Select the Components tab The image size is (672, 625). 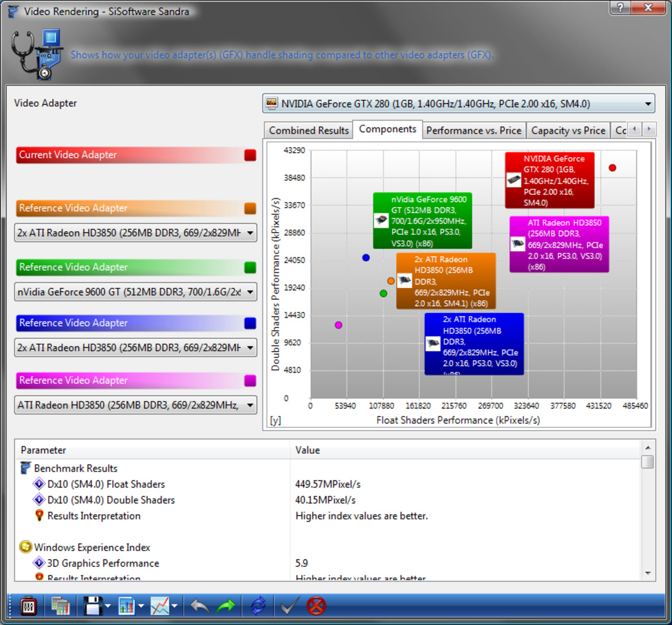point(387,129)
